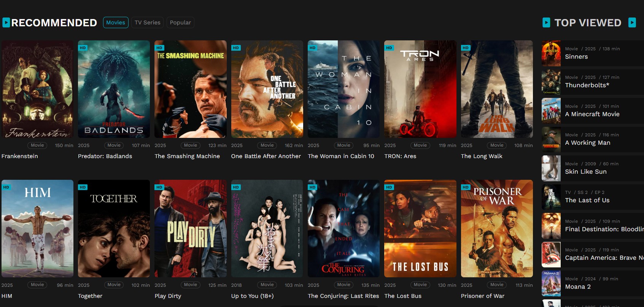644x307 pixels.
Task: Open The Lost Bus title link
Action: (x=403, y=296)
